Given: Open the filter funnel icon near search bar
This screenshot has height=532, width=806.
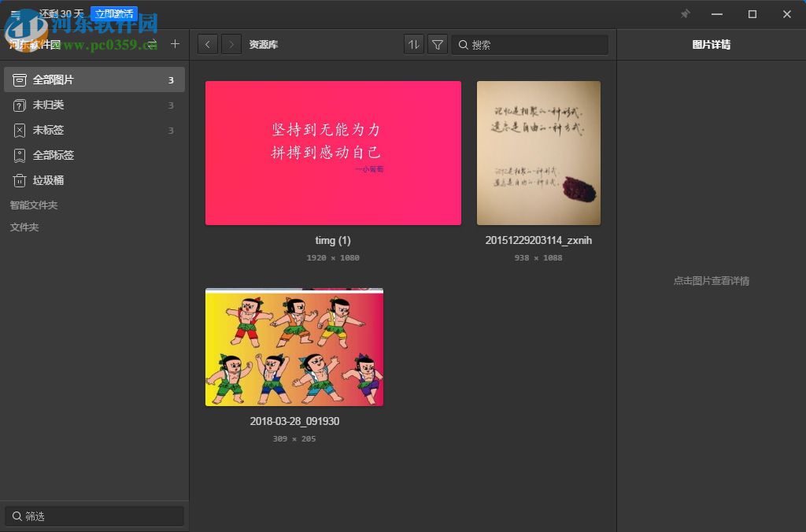Looking at the screenshot, I should tap(437, 44).
